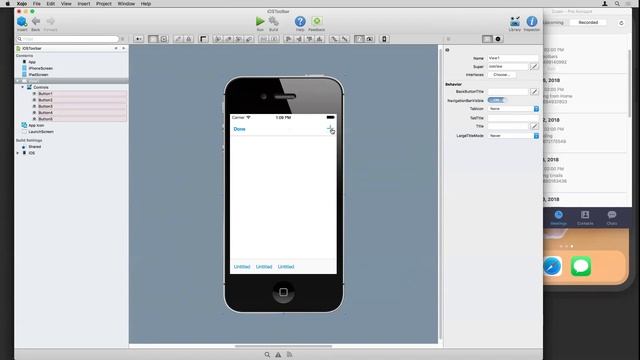Click the Build gears icon

tap(273, 21)
